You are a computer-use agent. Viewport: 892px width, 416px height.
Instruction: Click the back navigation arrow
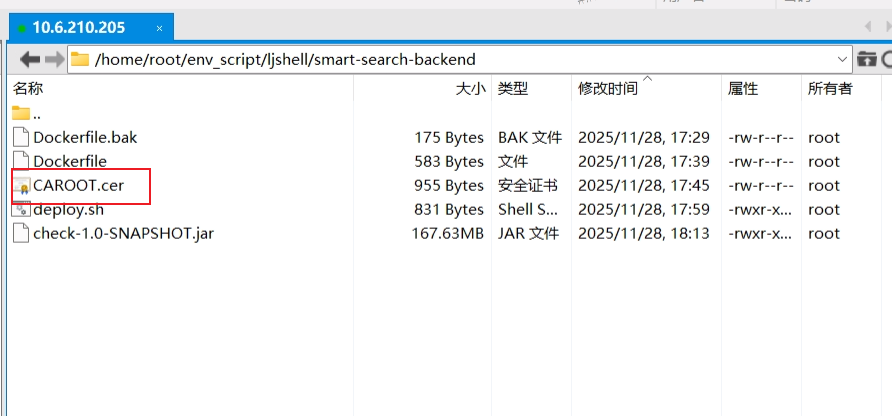(29, 59)
